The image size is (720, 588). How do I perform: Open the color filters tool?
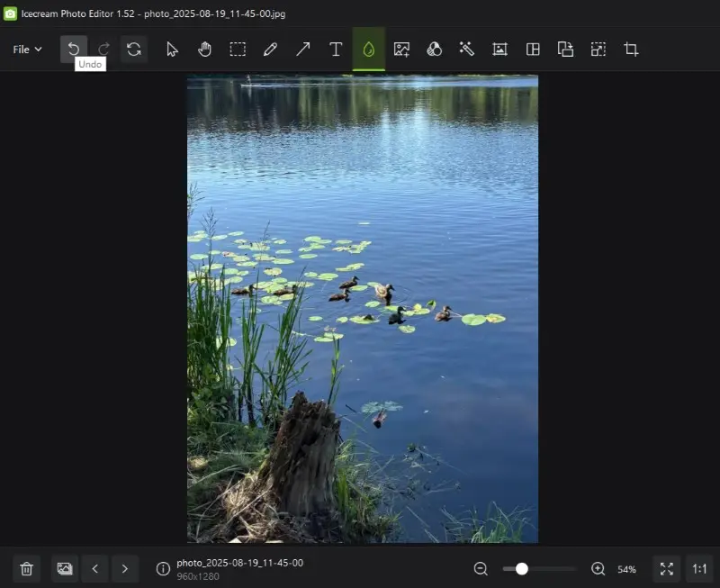[434, 50]
